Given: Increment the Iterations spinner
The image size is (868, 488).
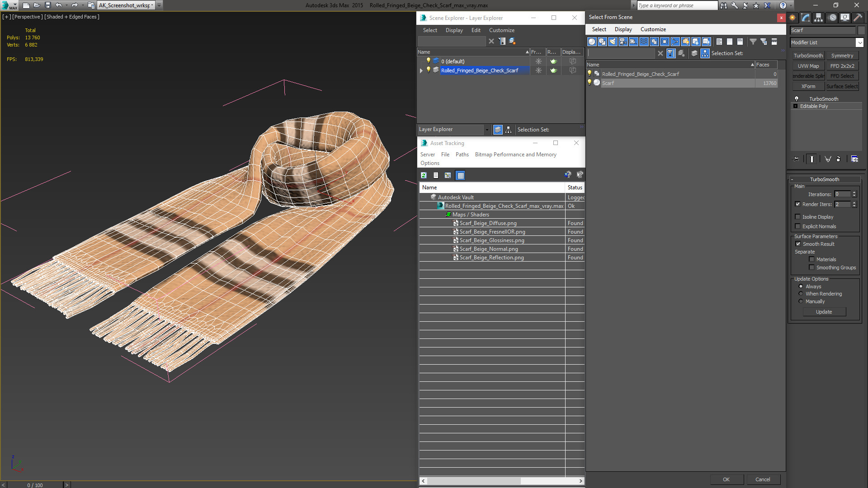Looking at the screenshot, I should [854, 192].
